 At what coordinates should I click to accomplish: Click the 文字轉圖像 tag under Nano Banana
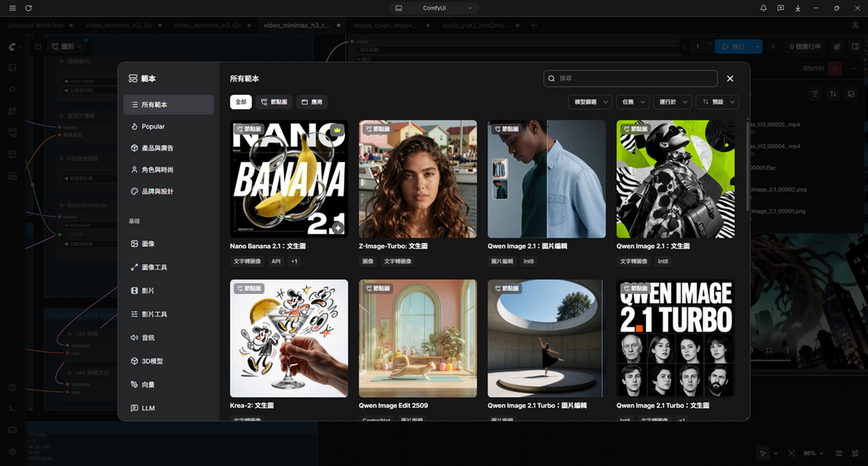pos(247,261)
